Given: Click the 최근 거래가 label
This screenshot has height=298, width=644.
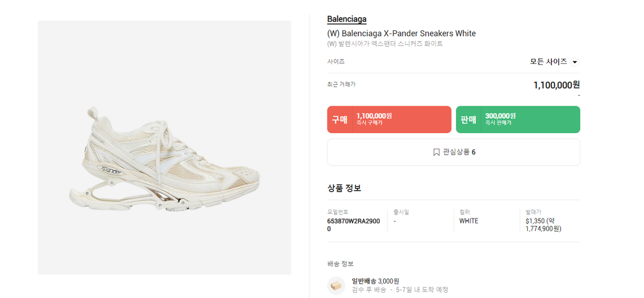Looking at the screenshot, I should tap(341, 84).
